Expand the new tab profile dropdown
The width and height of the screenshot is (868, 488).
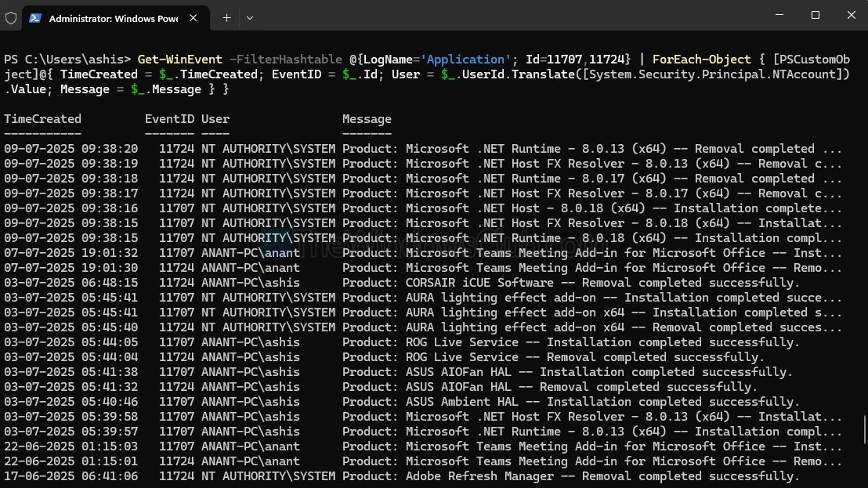pos(250,17)
